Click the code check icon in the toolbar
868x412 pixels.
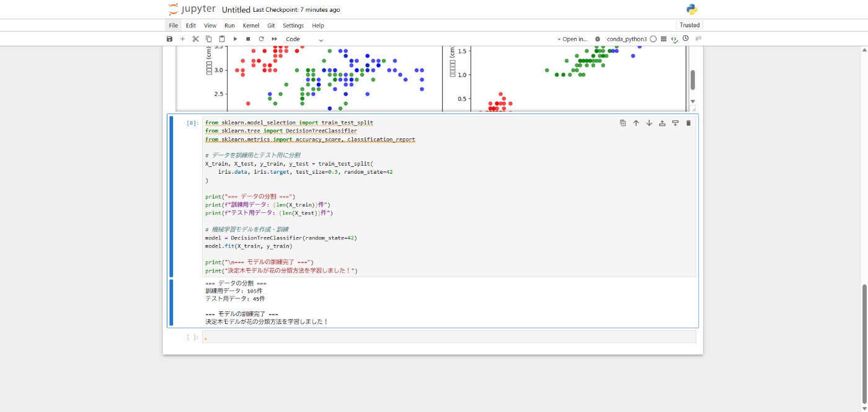point(675,39)
